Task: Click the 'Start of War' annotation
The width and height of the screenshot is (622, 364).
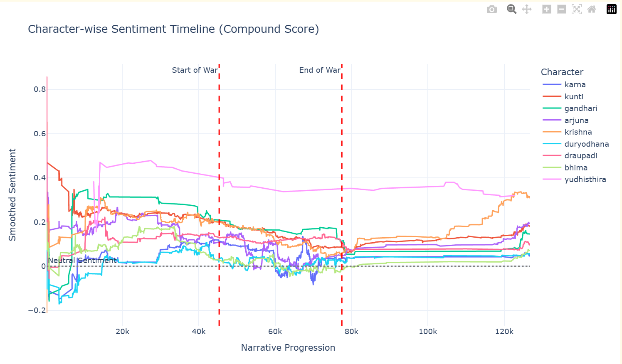Action: (195, 70)
